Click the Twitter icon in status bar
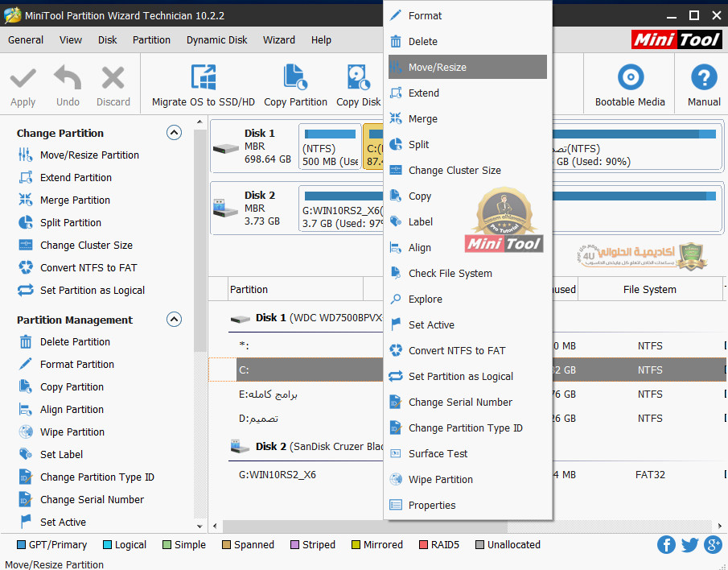This screenshot has height=570, width=728. coord(689,545)
